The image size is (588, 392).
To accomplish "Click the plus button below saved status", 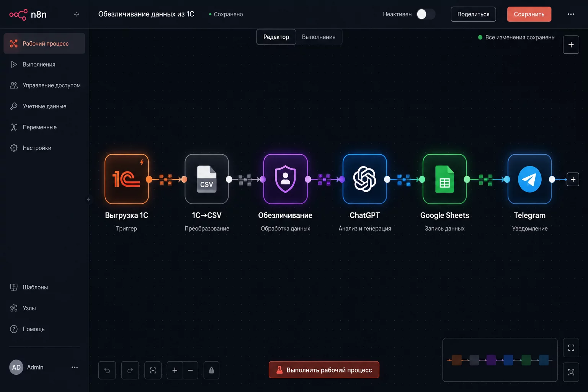I will (571, 45).
